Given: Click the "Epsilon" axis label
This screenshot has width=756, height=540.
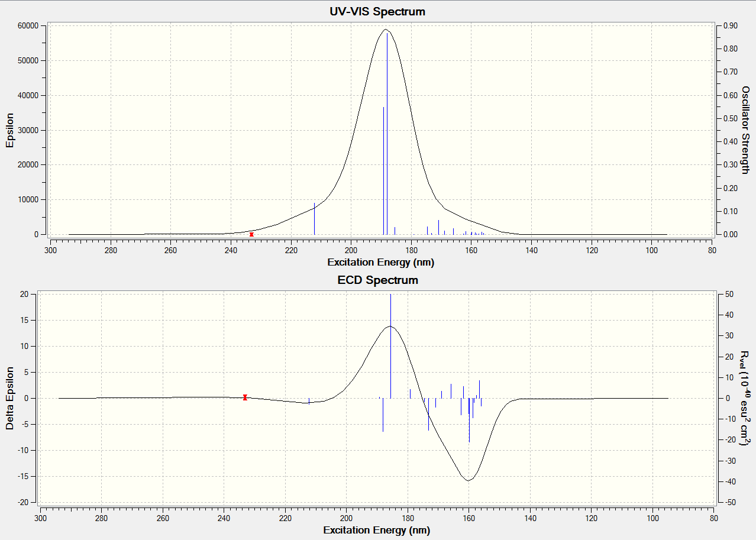Looking at the screenshot, I should 10,130.
